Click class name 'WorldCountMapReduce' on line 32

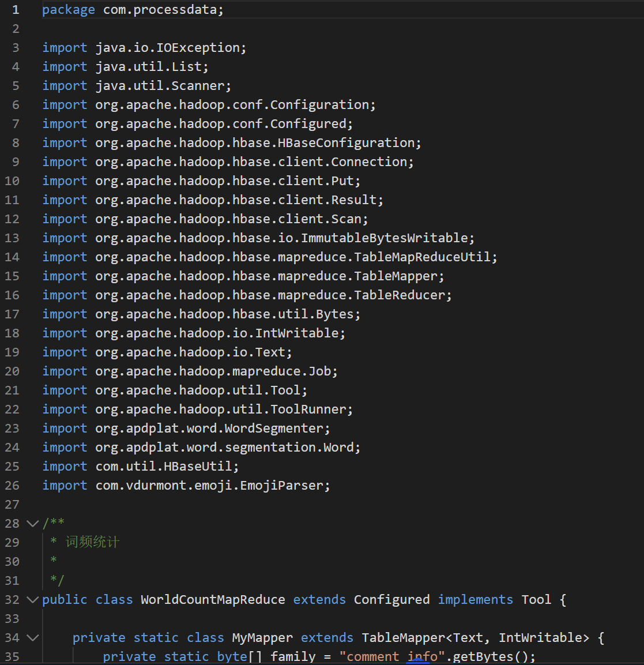click(213, 600)
